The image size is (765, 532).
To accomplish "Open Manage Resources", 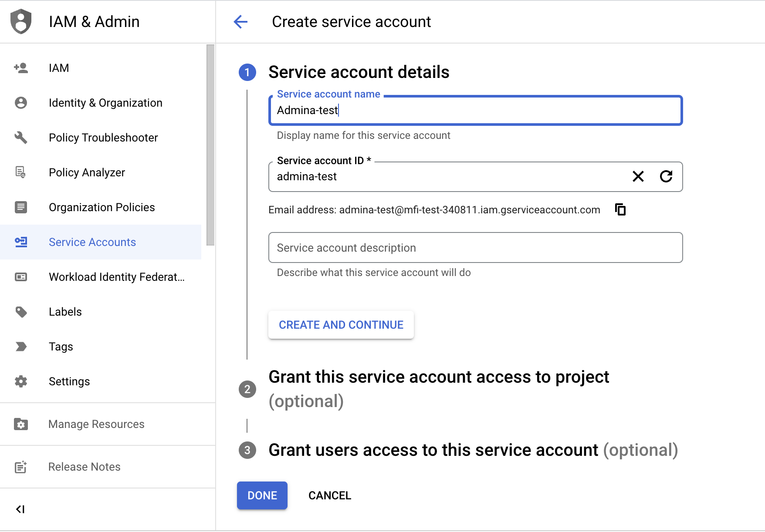I will (108, 424).
